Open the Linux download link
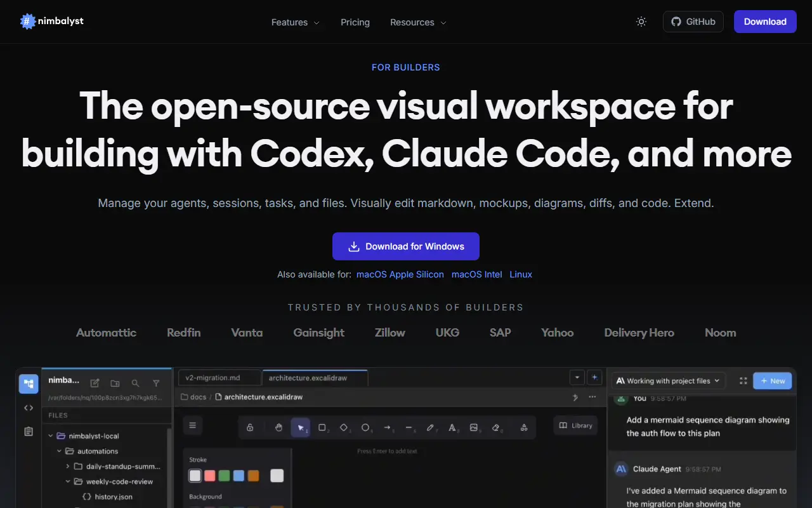Image resolution: width=812 pixels, height=508 pixels. 521,274
